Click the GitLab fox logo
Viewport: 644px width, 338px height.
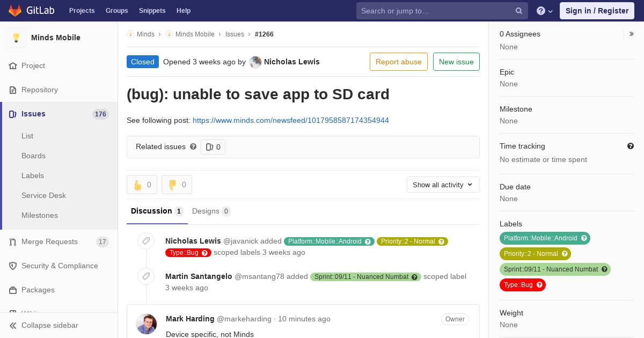[x=14, y=10]
